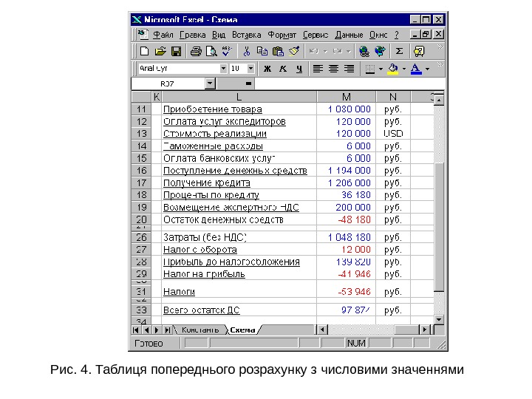Image resolution: width=532 pixels, height=399 pixels.
Task: Activate the Format Painter brush icon
Action: point(294,51)
